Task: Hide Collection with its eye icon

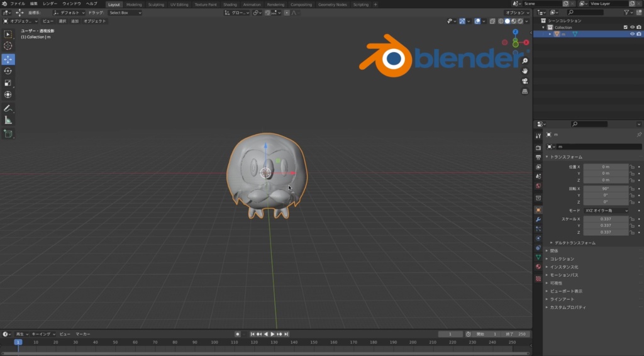Action: click(x=633, y=28)
